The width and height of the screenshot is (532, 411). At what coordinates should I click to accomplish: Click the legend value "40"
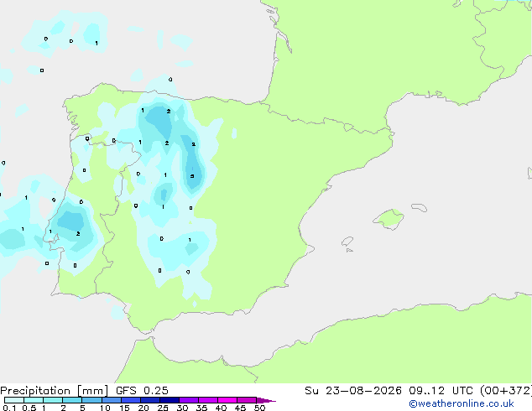coord(221,408)
